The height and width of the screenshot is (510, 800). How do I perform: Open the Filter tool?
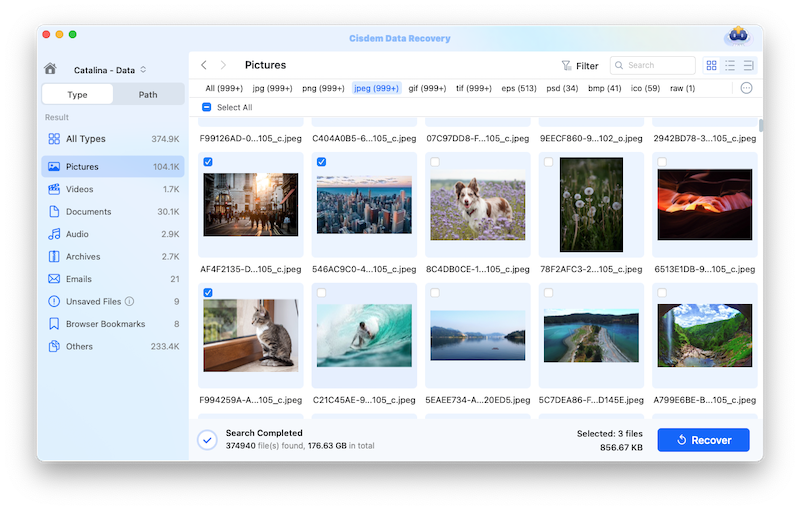click(x=580, y=66)
